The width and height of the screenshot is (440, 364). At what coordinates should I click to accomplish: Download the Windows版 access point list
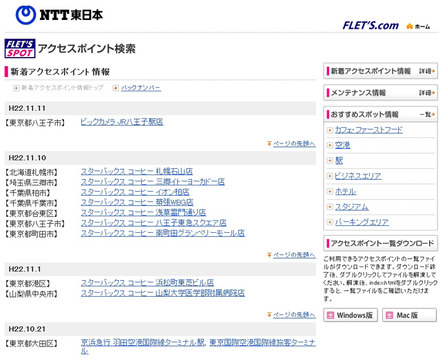pos(350,315)
